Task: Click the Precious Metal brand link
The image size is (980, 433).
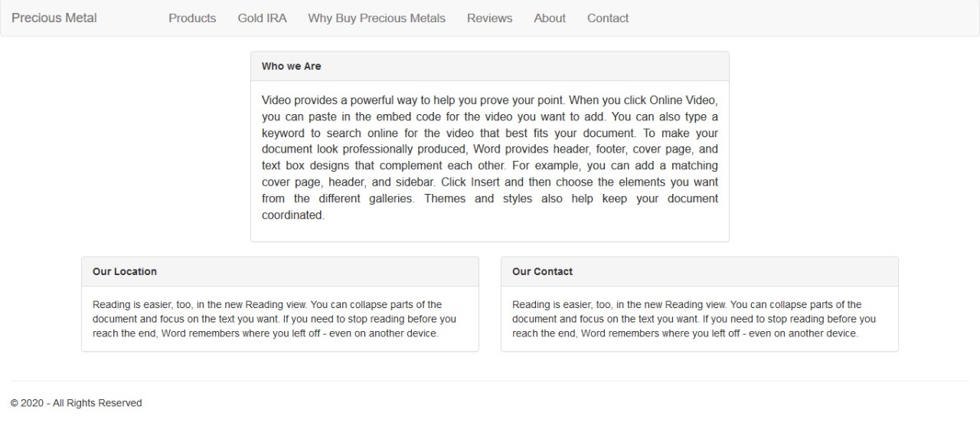Action: (54, 18)
